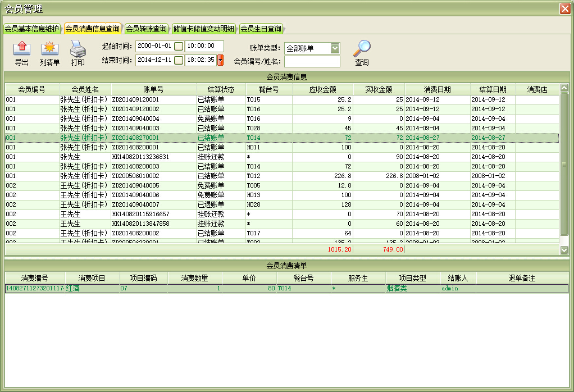Click the 结算状态 column header

click(x=221, y=89)
